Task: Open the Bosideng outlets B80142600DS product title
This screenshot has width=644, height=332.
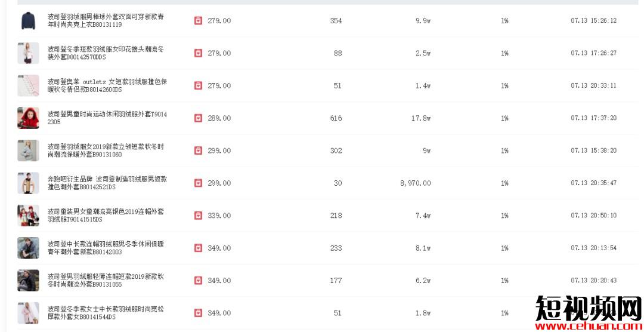Action: coord(107,86)
